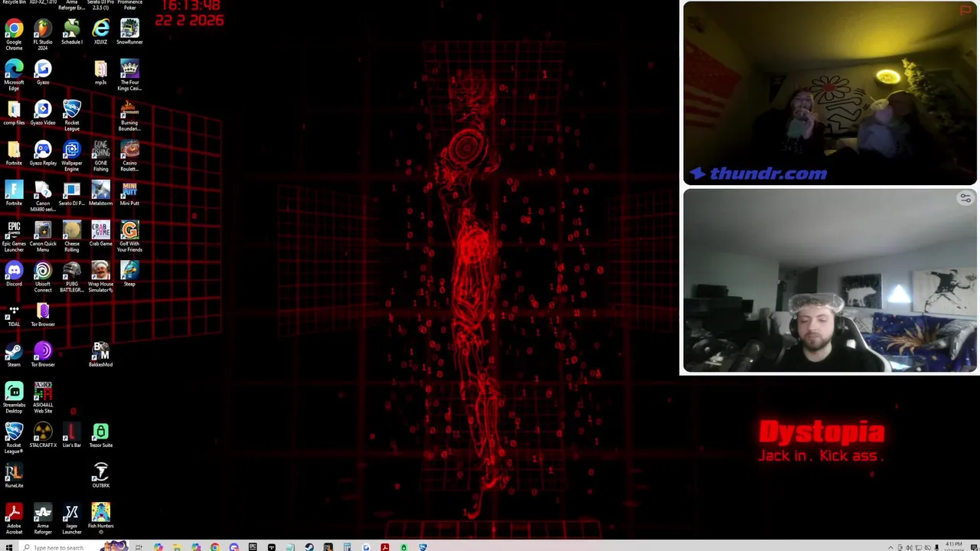Open the TIDAL desktop shortcut
Screen dimensions: 980x551
tap(14, 315)
